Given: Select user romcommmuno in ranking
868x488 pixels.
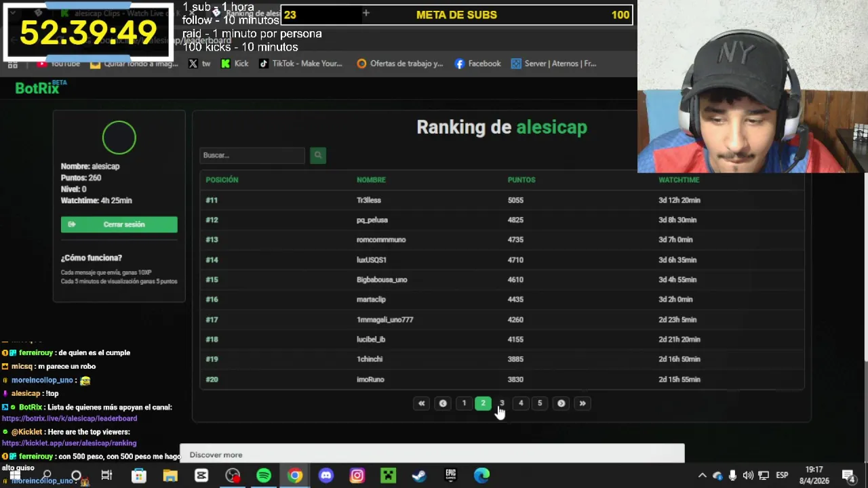Looking at the screenshot, I should [x=381, y=239].
